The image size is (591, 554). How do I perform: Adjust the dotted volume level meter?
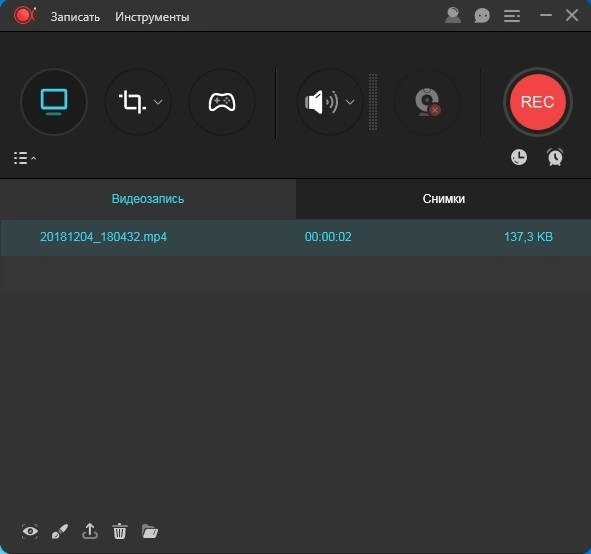click(x=373, y=102)
